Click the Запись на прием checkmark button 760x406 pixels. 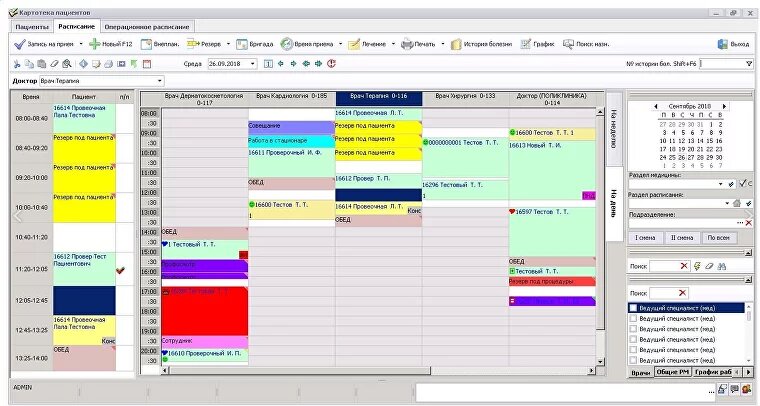coord(44,44)
